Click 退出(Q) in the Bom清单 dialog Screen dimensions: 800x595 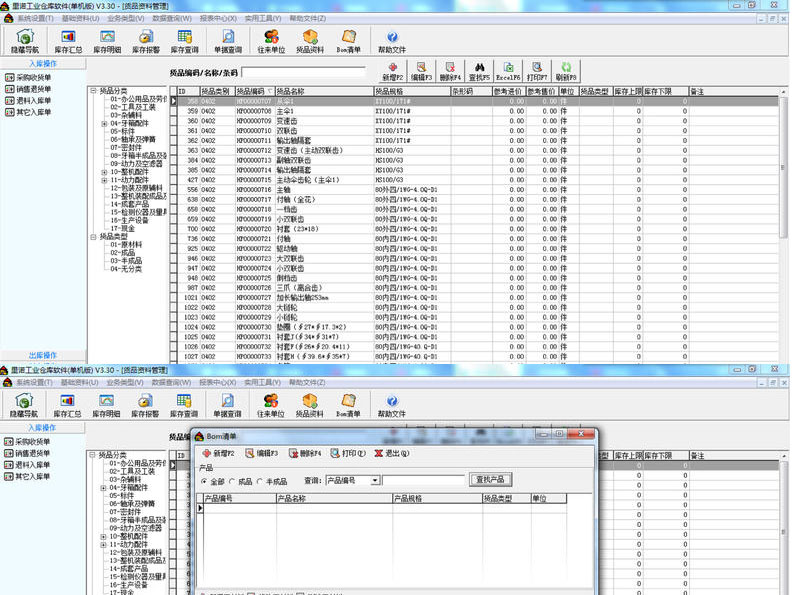[392, 453]
